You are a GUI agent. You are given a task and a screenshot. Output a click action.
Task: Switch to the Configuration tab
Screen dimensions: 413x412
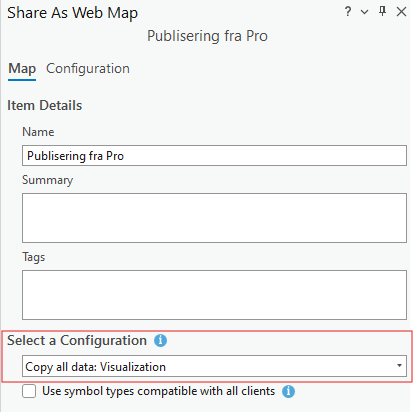pos(88,69)
